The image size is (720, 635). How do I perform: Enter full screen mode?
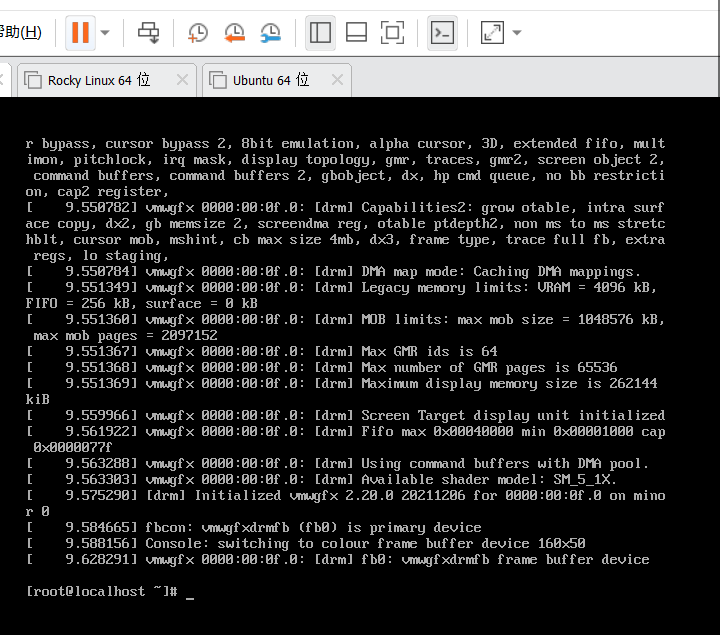click(x=392, y=33)
